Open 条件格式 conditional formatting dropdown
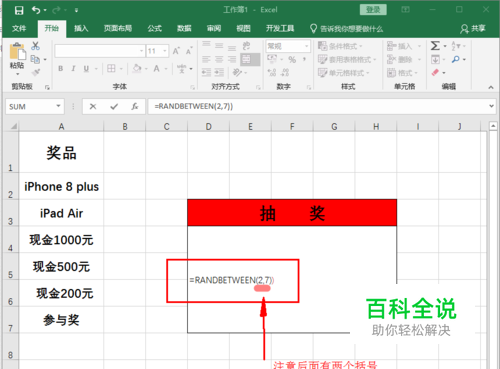The height and width of the screenshot is (369, 500). click(x=340, y=46)
